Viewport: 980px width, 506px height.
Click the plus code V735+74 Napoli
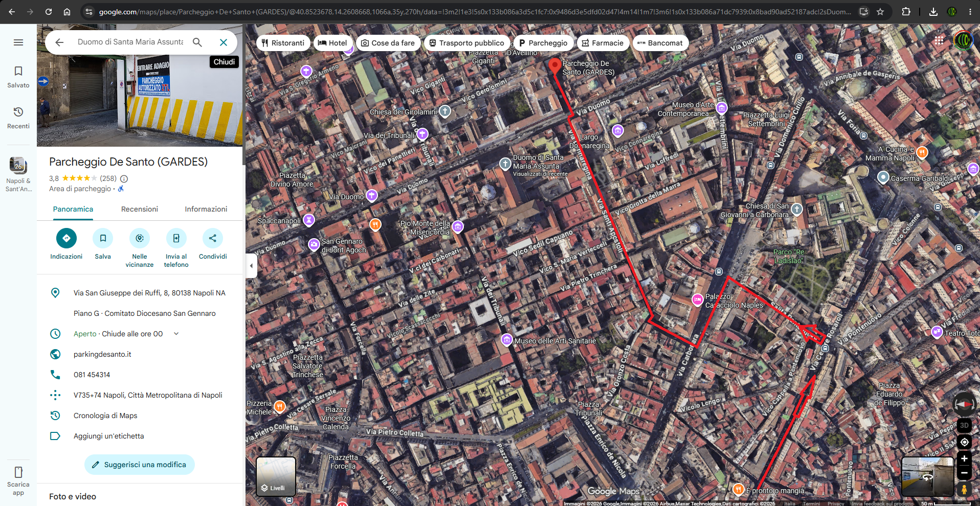148,395
